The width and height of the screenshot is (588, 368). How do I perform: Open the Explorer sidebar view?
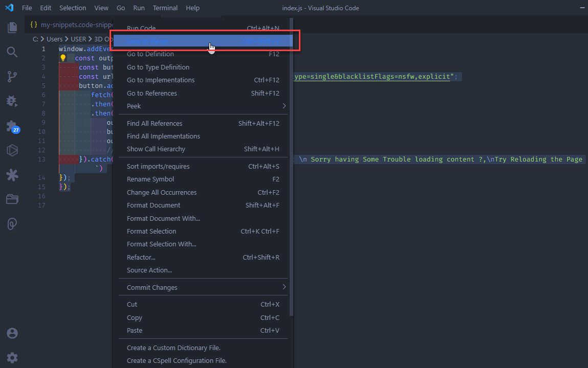(x=12, y=28)
